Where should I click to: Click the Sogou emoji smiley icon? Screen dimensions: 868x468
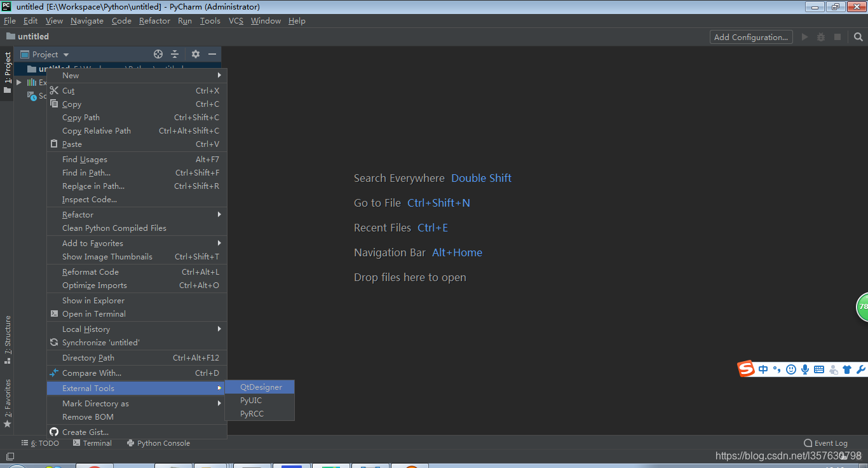pos(790,369)
